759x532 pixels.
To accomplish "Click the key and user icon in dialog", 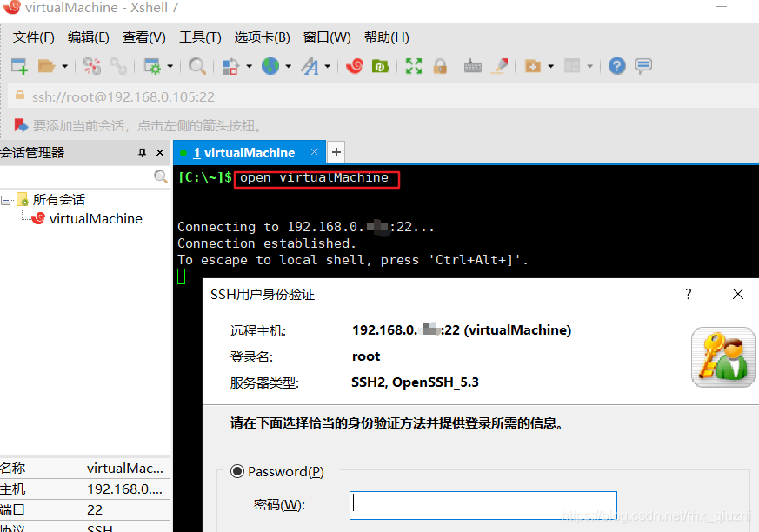I will click(723, 357).
